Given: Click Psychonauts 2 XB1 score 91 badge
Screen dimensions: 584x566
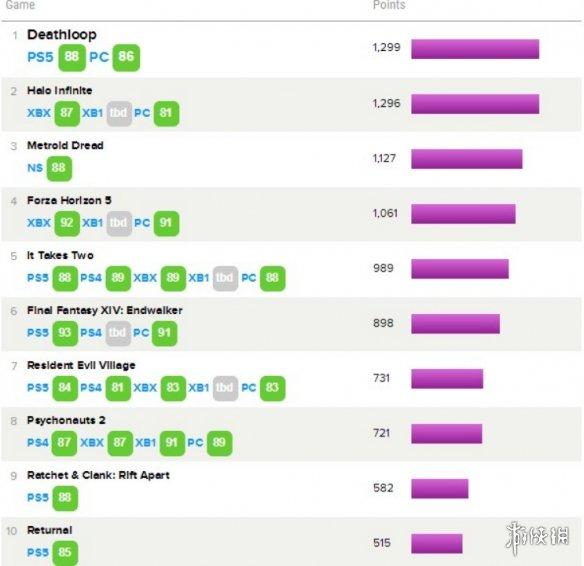Looking at the screenshot, I should tap(172, 443).
